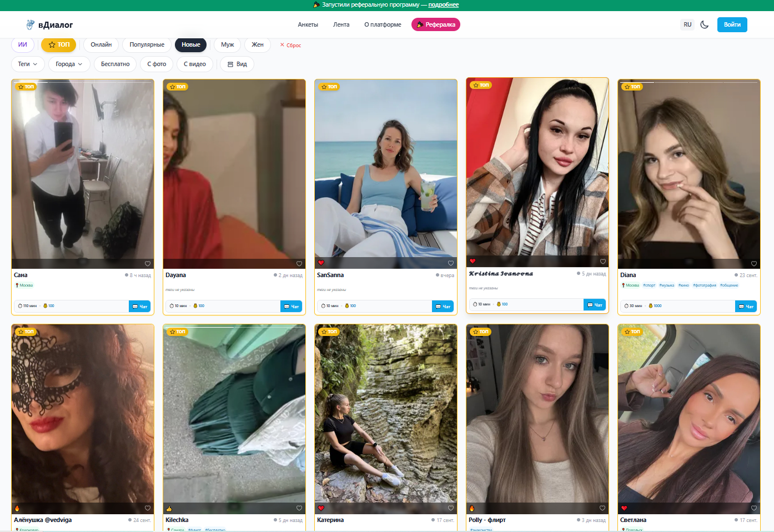
Task: Open the RU language selector
Action: tap(687, 24)
